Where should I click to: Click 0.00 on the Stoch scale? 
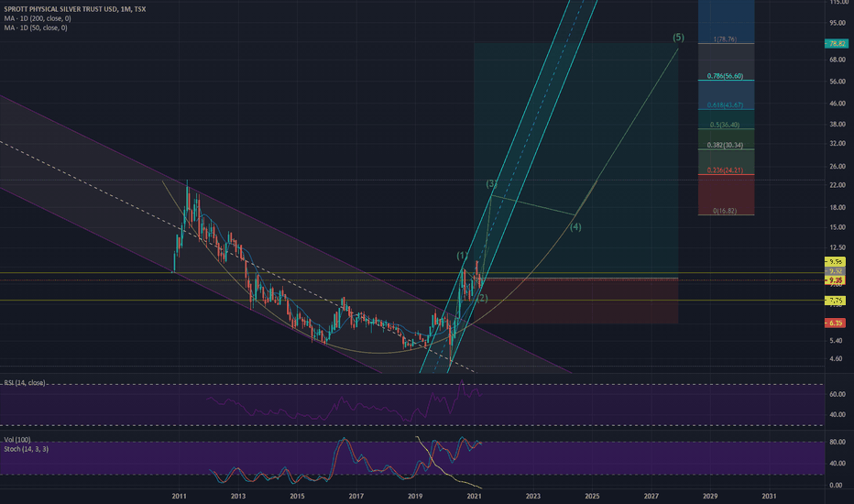click(x=838, y=485)
